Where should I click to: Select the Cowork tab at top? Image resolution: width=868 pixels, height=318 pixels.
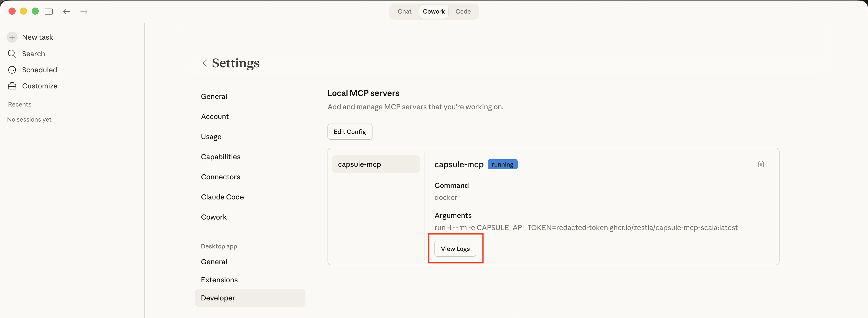[x=433, y=12]
